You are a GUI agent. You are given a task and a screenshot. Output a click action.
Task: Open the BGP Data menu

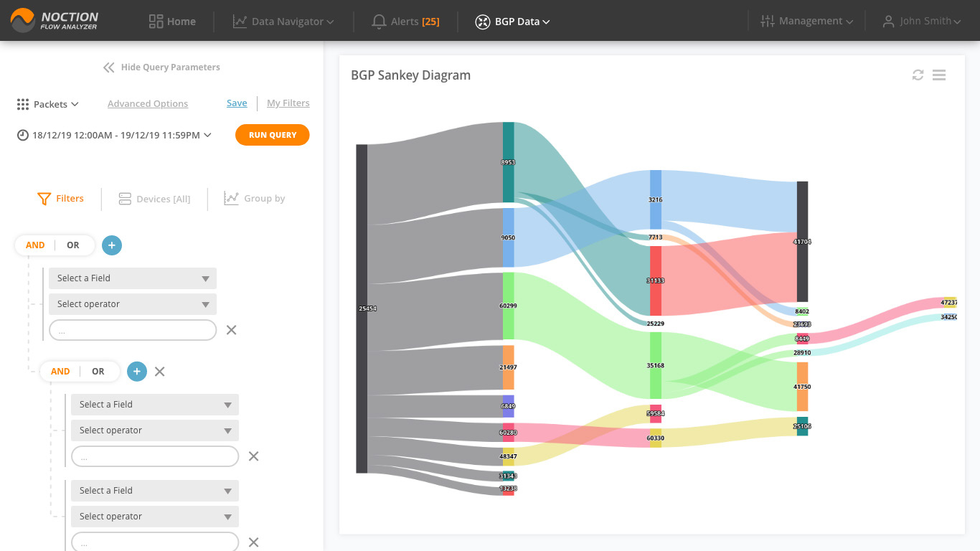(x=513, y=22)
